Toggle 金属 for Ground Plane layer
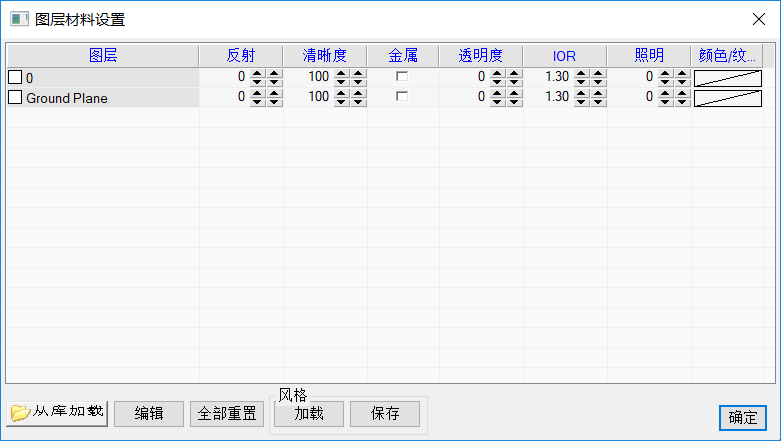 [402, 97]
